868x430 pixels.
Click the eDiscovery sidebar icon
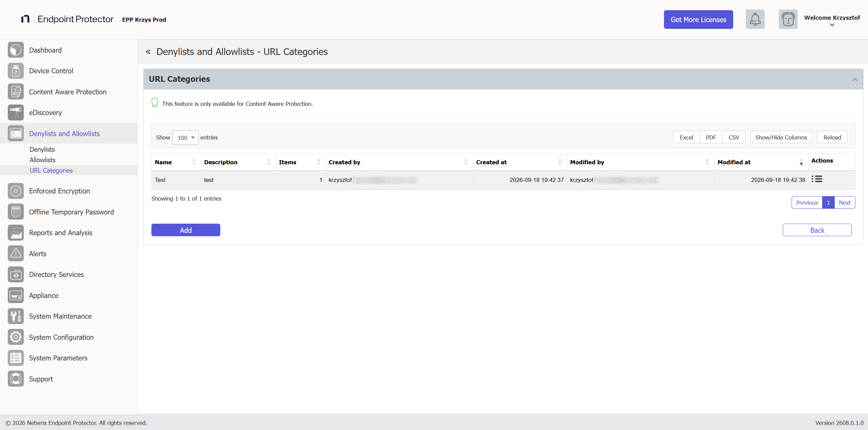pyautogui.click(x=16, y=113)
